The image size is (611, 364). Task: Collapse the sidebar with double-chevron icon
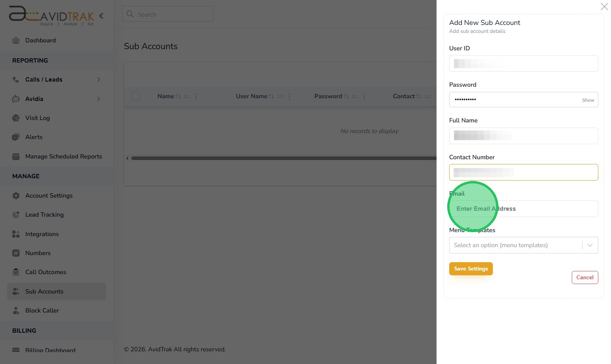101,16
